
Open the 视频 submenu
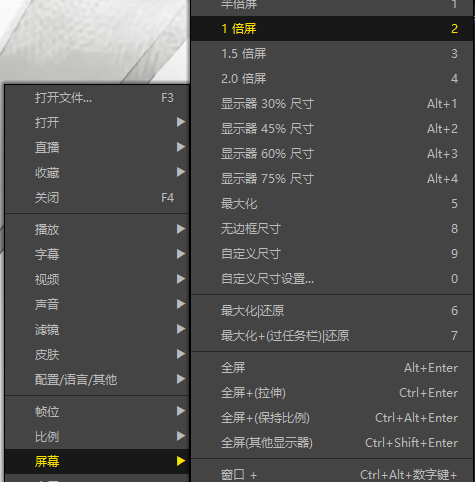(x=97, y=279)
